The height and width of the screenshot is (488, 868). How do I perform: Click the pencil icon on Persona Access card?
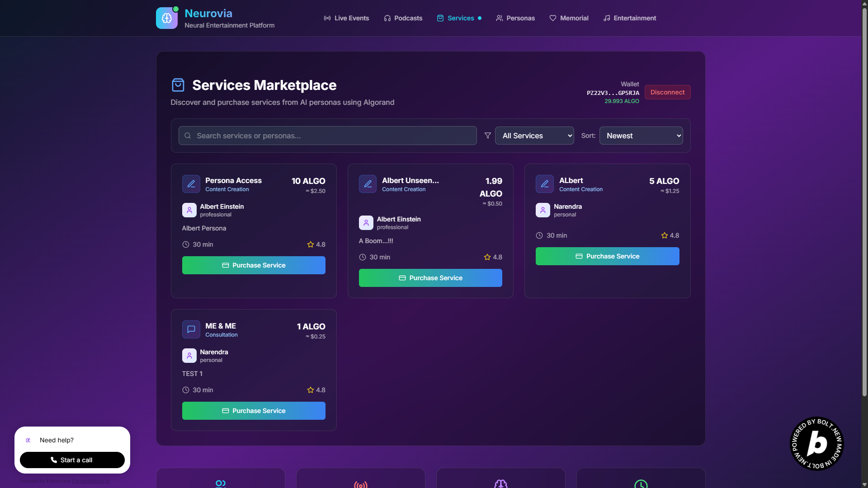191,184
